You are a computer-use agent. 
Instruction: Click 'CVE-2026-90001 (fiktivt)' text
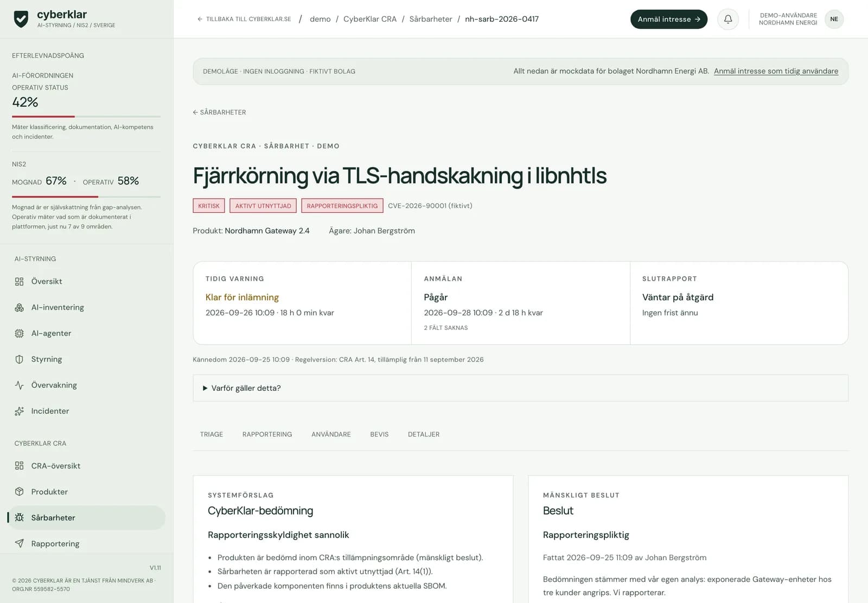click(430, 206)
